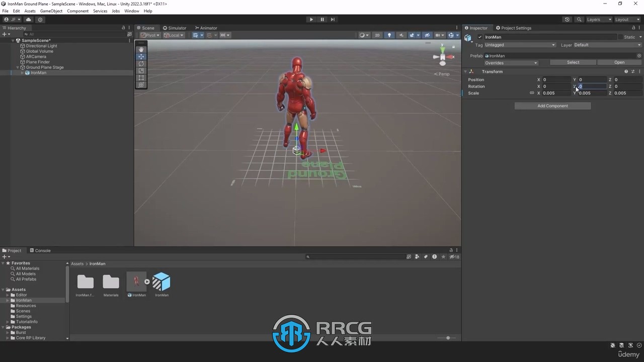Switch to the Simulator tab

[175, 28]
